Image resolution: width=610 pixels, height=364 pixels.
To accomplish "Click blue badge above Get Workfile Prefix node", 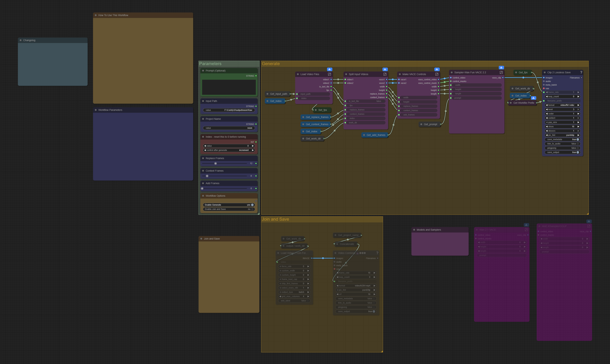I will [533, 98].
